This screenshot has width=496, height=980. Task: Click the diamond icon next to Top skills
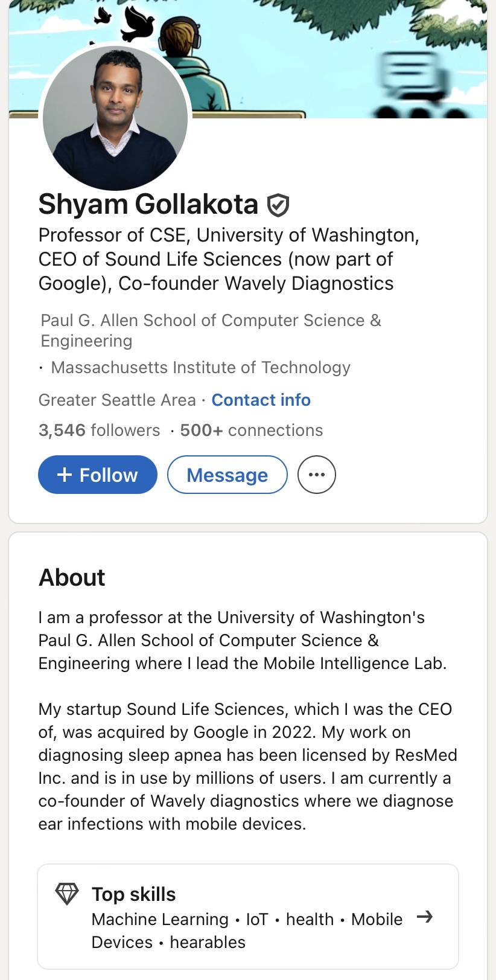(x=67, y=894)
